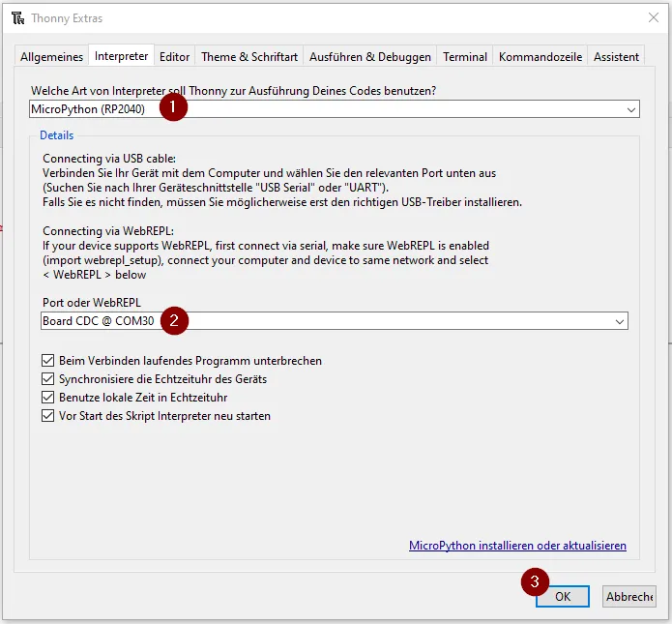The height and width of the screenshot is (624, 672).
Task: Click the red step 2 marker badge
Action: pyautogui.click(x=173, y=320)
